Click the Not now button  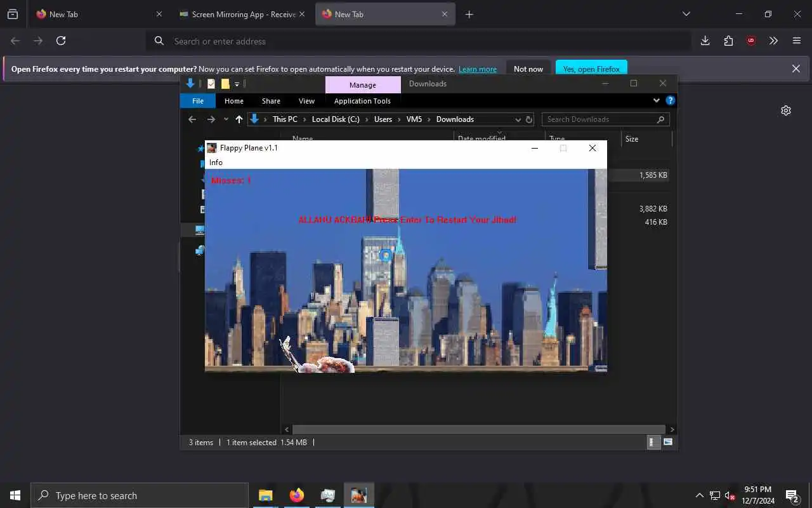click(x=528, y=69)
